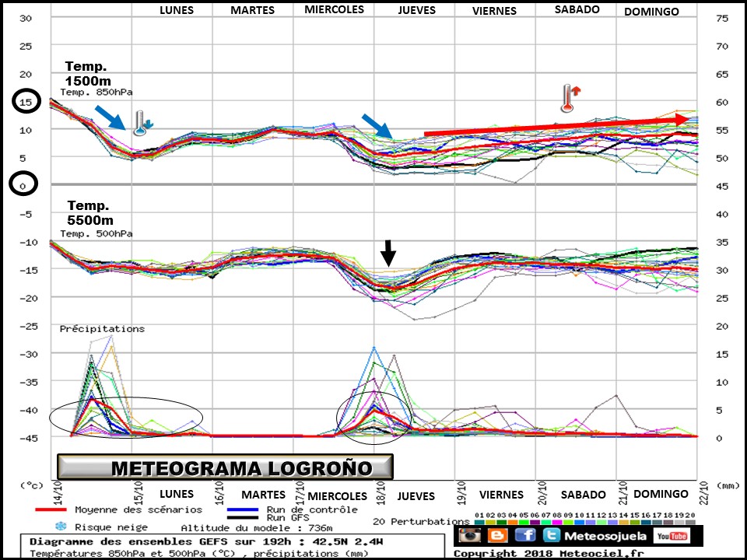Screen dimensions: 747x560
Task: Click the red thermometer rising icon
Action: coord(570,98)
